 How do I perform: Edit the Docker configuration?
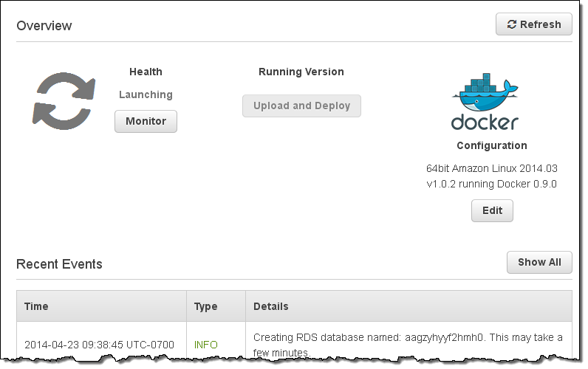[492, 210]
